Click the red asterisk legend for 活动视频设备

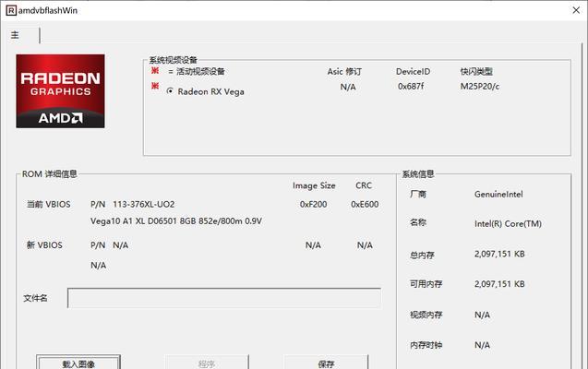[x=155, y=70]
